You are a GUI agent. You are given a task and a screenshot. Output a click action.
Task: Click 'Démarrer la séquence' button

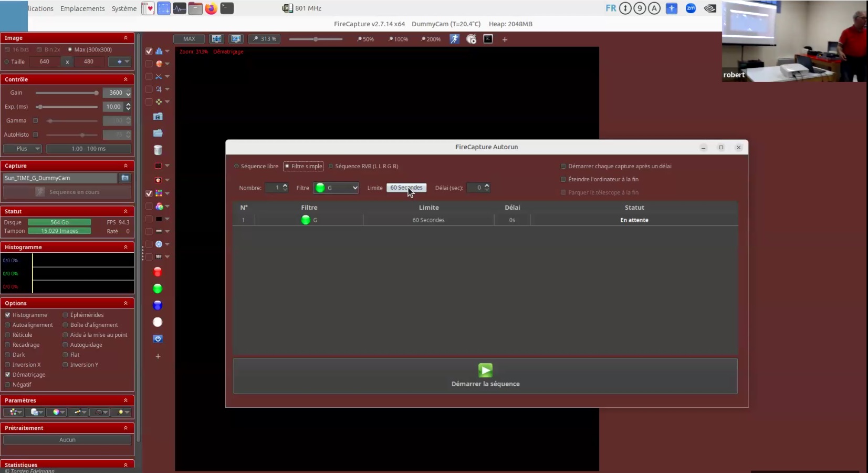[x=485, y=376]
